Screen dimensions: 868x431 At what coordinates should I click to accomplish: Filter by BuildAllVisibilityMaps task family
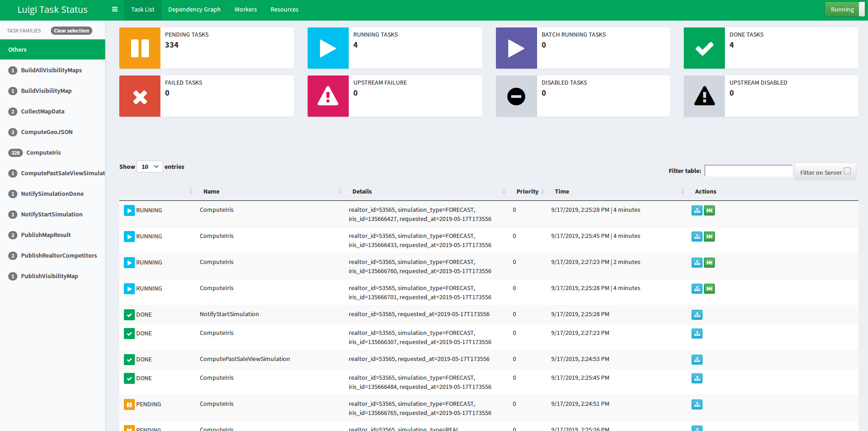(x=53, y=70)
